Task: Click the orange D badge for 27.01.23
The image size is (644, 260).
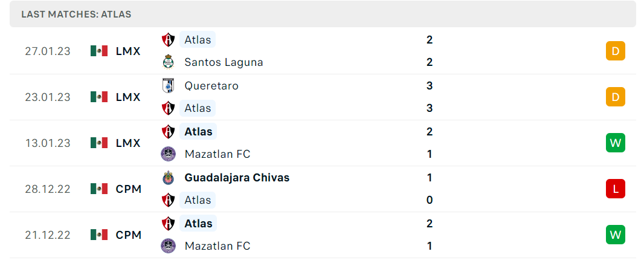Action: click(x=615, y=51)
